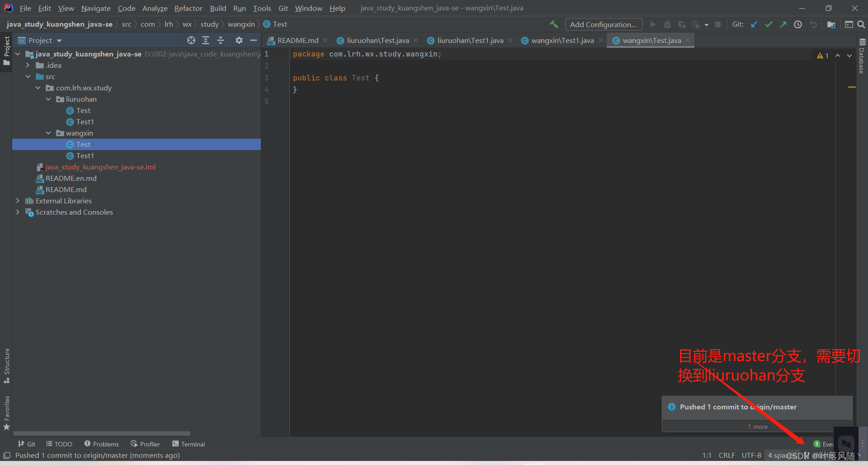Select README.en.md in project tree
The height and width of the screenshot is (465, 868).
[x=71, y=178]
